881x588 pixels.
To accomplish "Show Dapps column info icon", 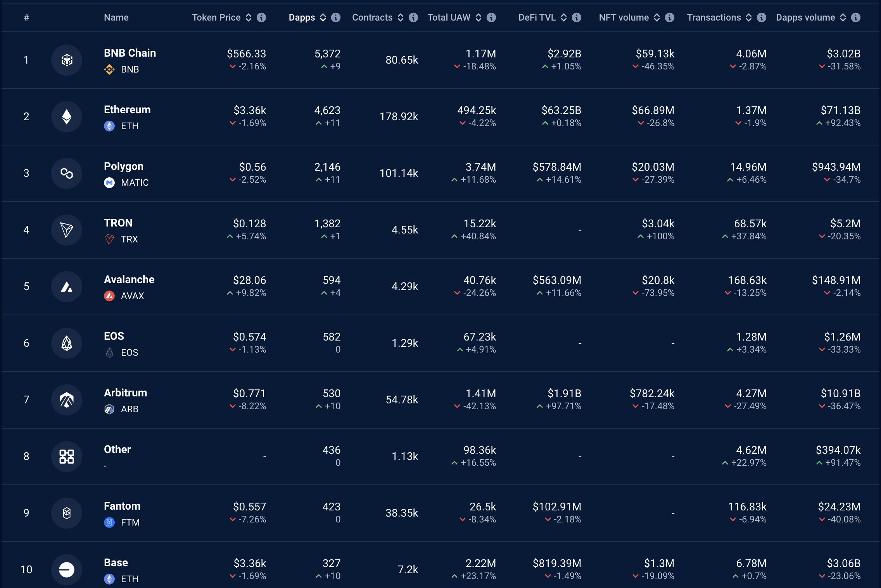I will coord(336,17).
